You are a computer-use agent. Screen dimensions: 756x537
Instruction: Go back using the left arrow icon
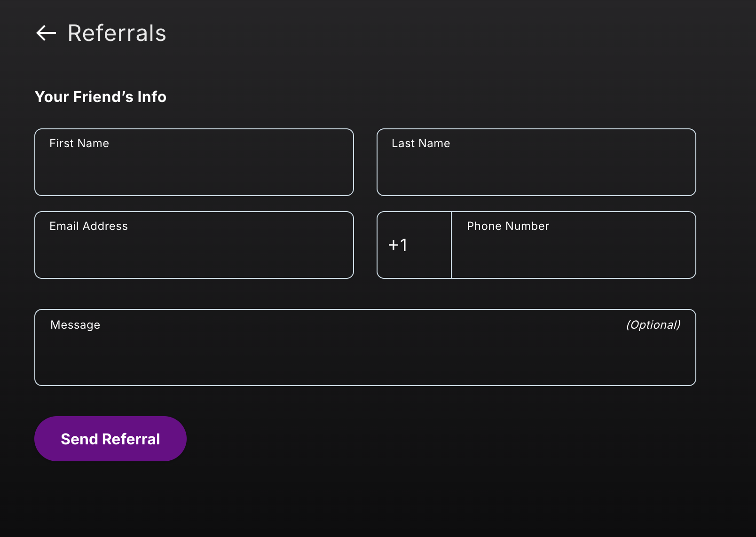click(46, 33)
